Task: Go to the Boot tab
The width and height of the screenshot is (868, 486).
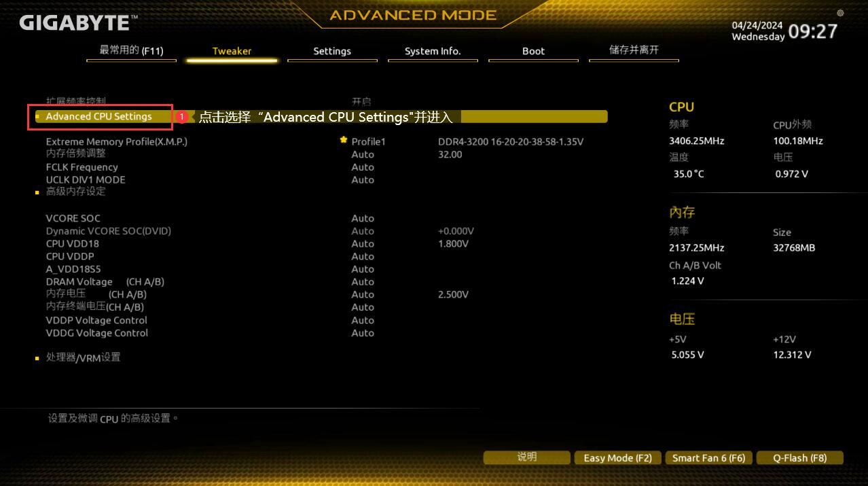Action: tap(533, 51)
